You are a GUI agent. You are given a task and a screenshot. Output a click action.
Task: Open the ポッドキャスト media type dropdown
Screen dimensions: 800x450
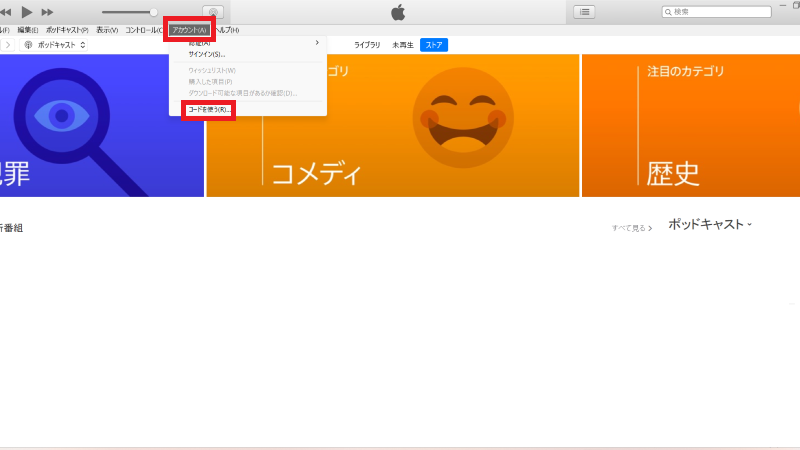[x=54, y=45]
